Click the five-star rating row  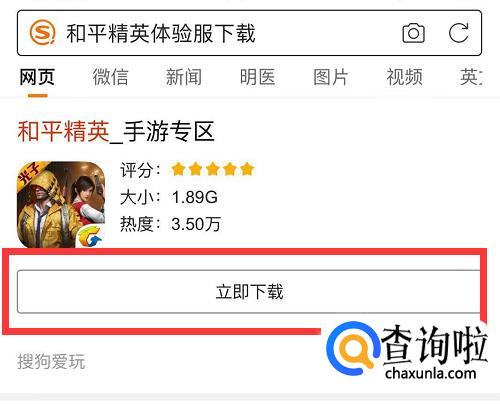click(213, 169)
